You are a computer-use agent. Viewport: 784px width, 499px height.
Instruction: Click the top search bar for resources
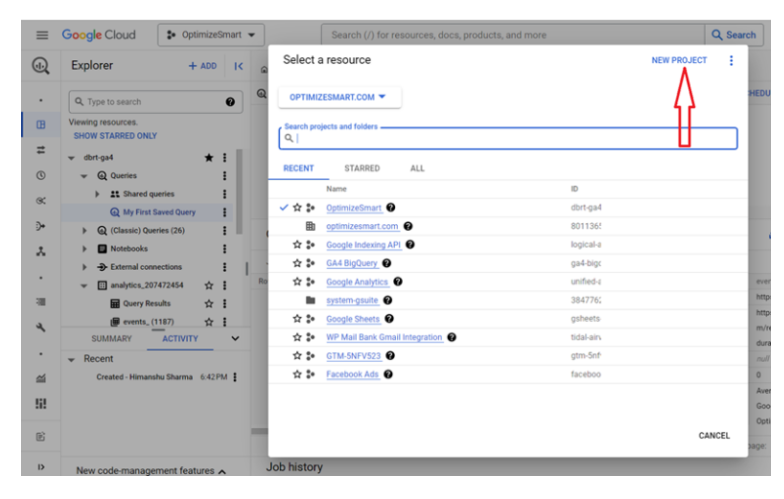tap(513, 35)
